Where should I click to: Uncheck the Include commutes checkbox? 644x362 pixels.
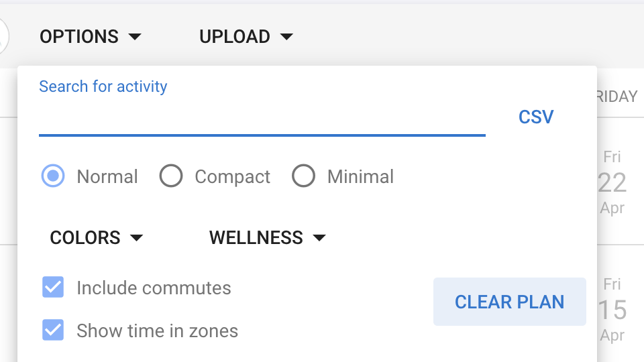[x=53, y=287]
